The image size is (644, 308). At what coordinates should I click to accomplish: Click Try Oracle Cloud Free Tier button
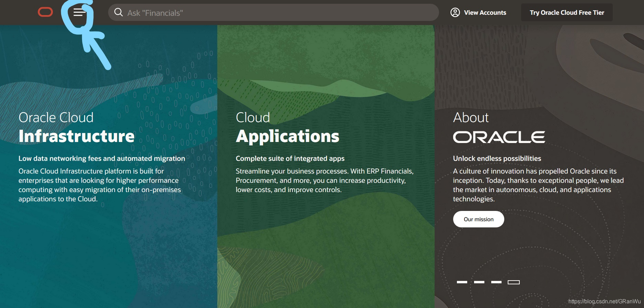tap(567, 12)
